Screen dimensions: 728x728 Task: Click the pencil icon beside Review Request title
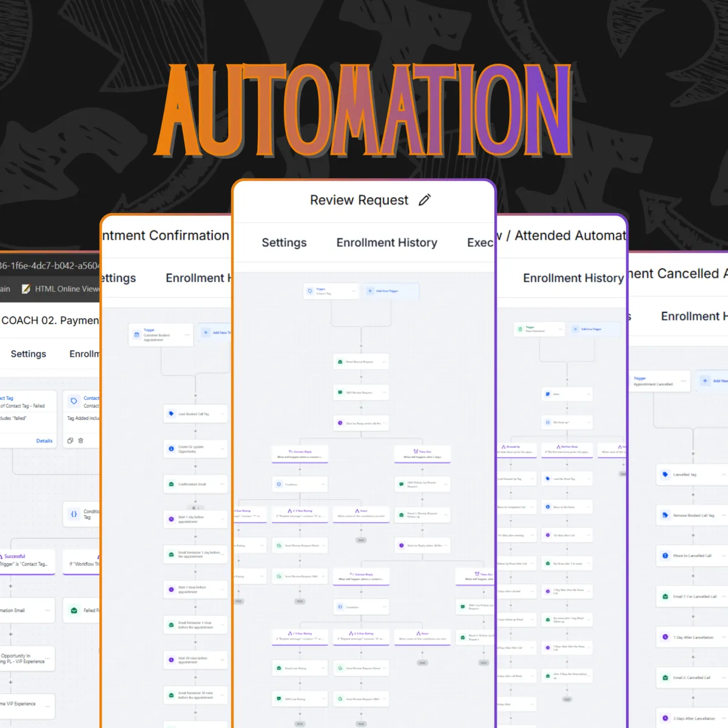tap(425, 200)
